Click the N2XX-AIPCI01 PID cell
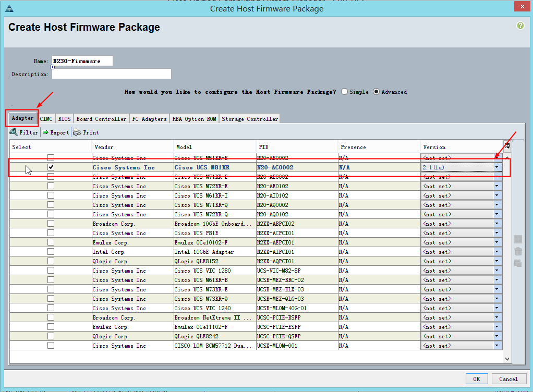 click(297, 252)
